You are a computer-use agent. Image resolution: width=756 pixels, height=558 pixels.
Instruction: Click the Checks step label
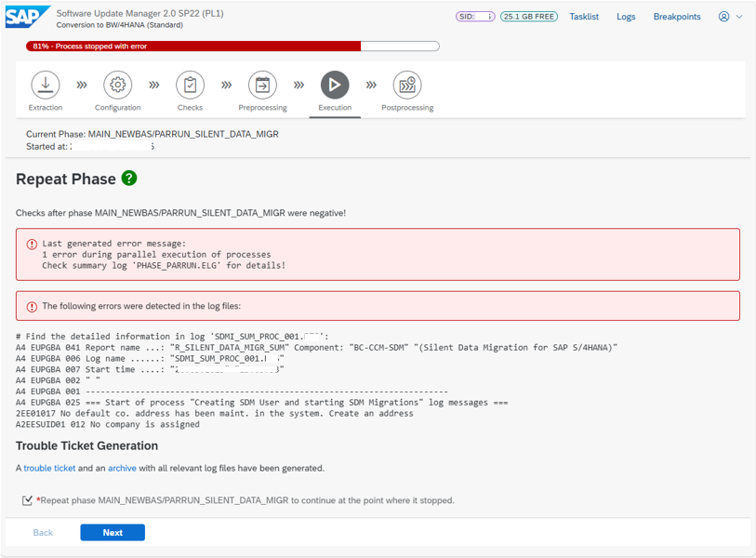190,108
